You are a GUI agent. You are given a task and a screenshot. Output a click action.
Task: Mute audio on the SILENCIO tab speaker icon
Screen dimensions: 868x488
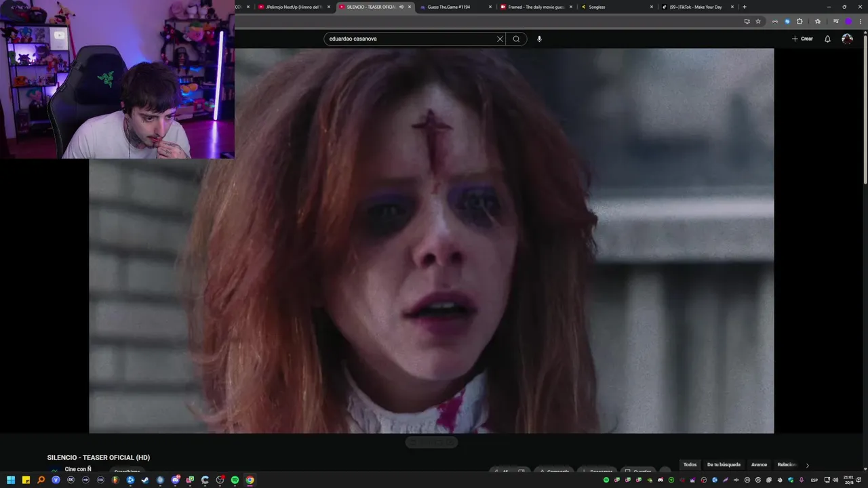point(401,7)
